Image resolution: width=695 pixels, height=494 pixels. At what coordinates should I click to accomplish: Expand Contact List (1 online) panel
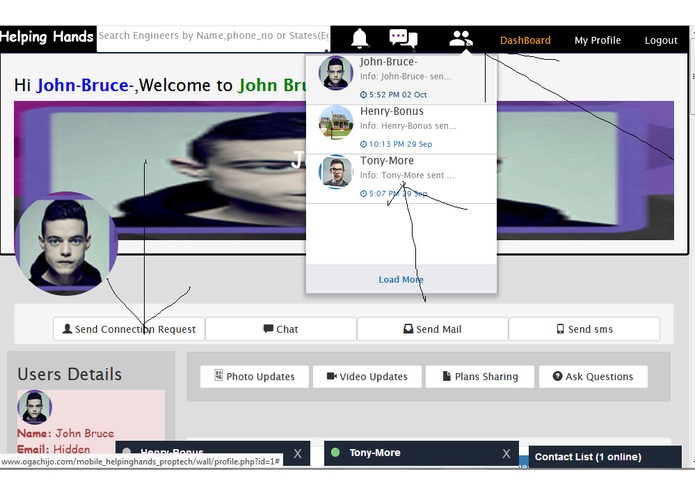605,457
